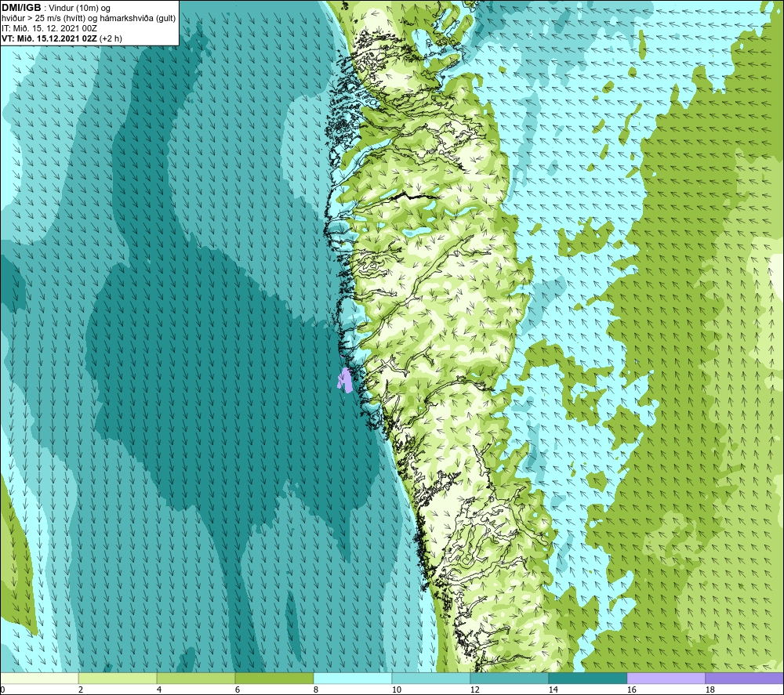Click the 6-8 m/s olive green legend swatch
This screenshot has width=784, height=695.
click(274, 678)
